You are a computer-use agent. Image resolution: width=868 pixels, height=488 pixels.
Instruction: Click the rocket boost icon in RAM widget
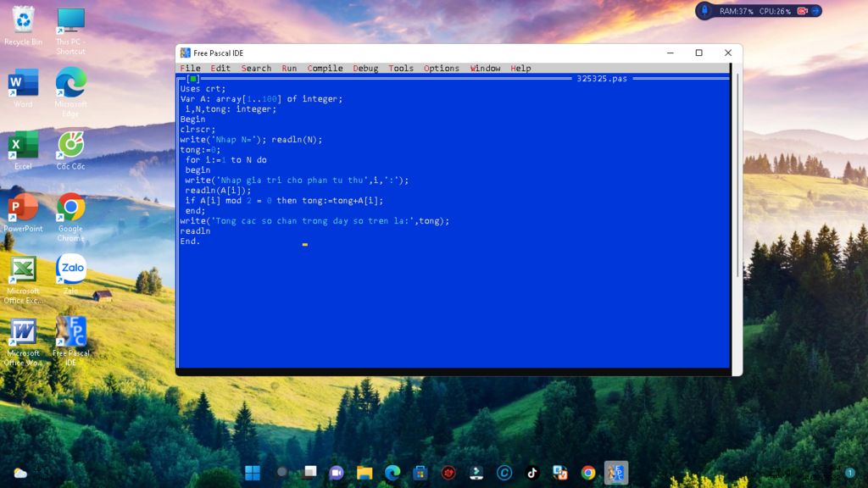[704, 10]
